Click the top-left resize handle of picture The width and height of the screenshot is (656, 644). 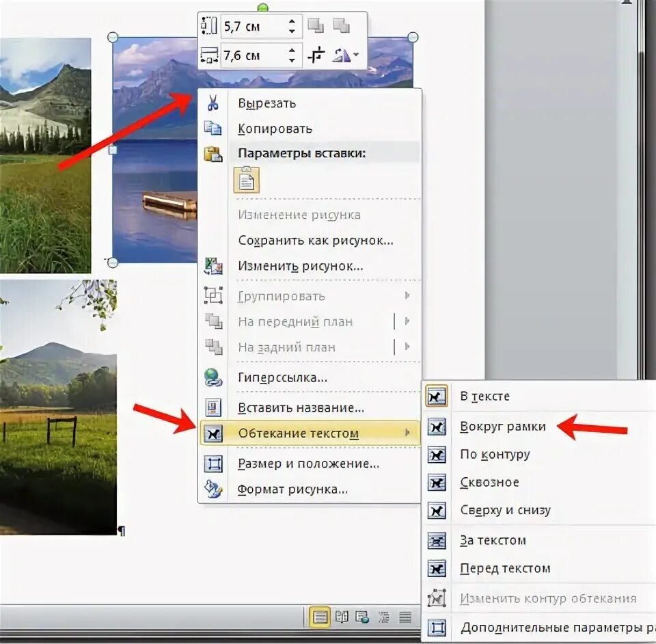[x=113, y=37]
